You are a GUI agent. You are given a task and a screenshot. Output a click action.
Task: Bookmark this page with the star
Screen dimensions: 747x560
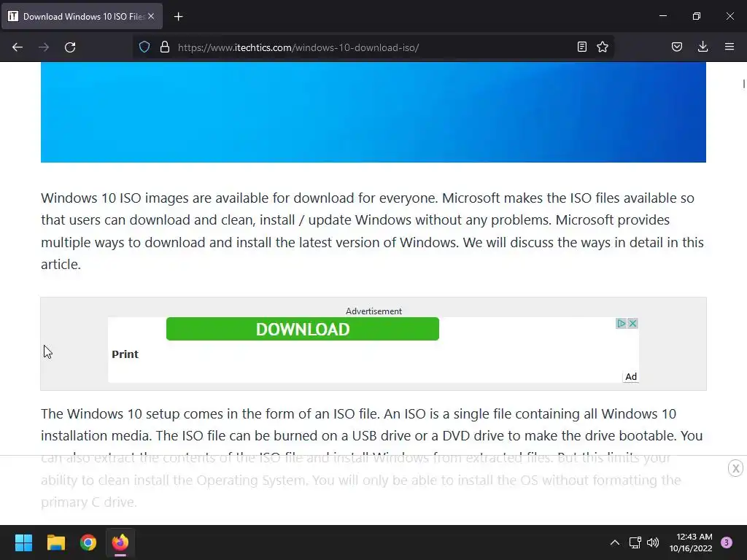(x=603, y=47)
